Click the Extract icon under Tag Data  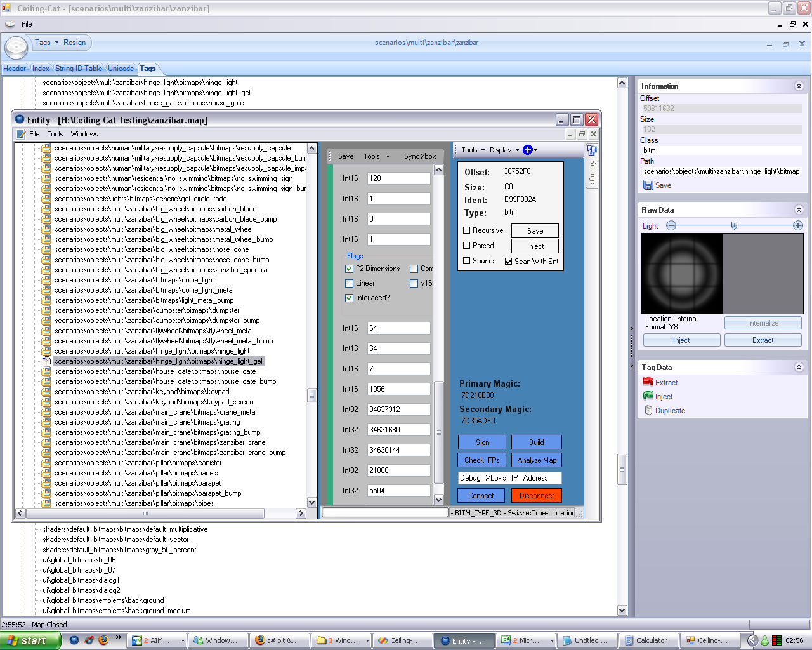click(x=648, y=382)
